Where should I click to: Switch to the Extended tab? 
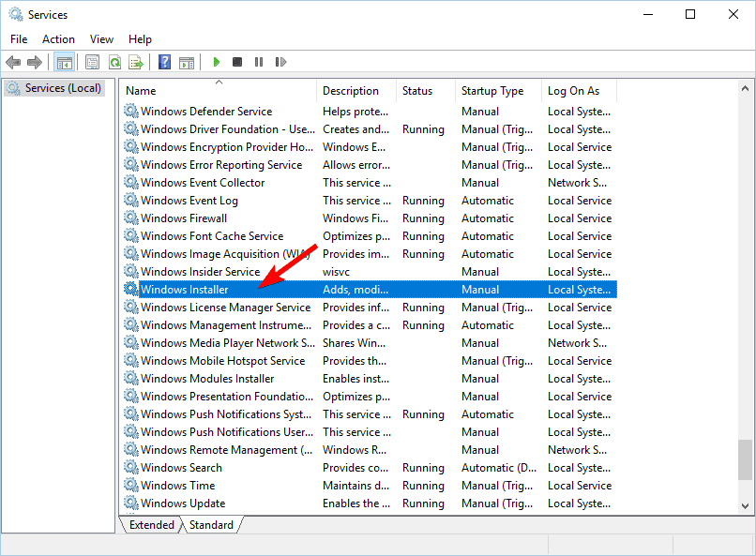point(151,525)
